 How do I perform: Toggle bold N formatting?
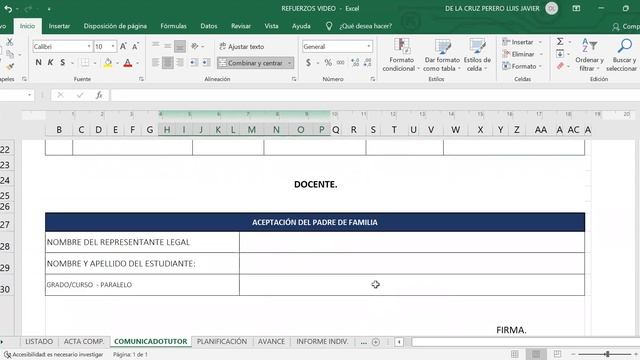coord(38,62)
